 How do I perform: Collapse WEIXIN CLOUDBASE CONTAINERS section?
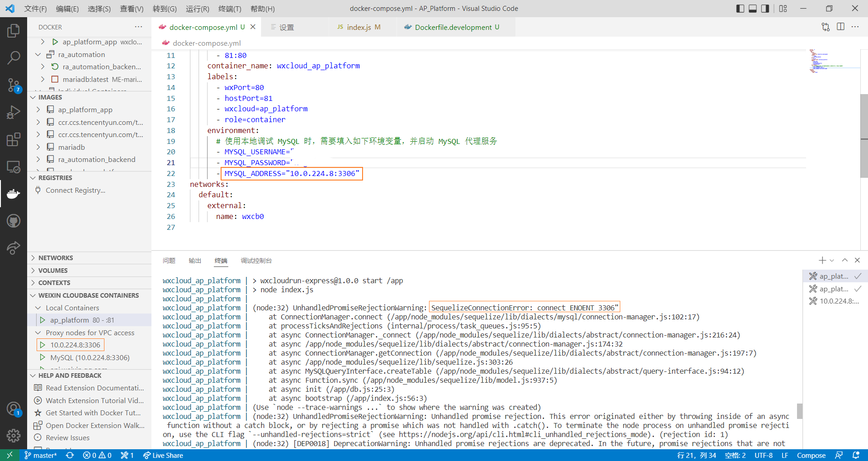(x=90, y=295)
